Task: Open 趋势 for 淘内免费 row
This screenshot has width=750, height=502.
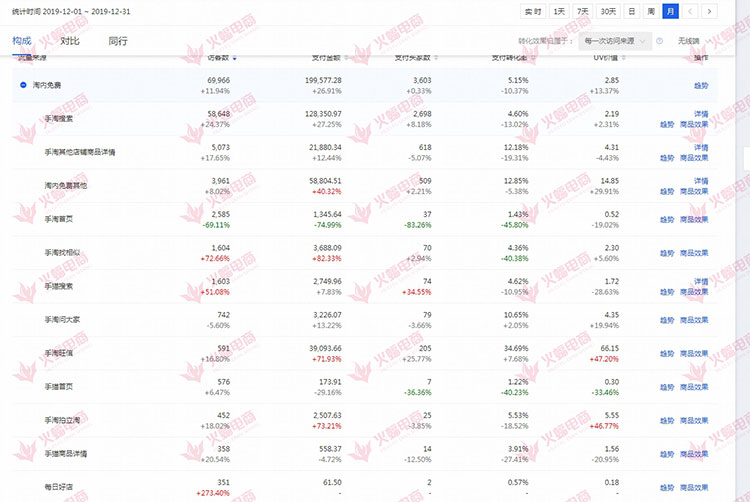Action: tap(701, 86)
